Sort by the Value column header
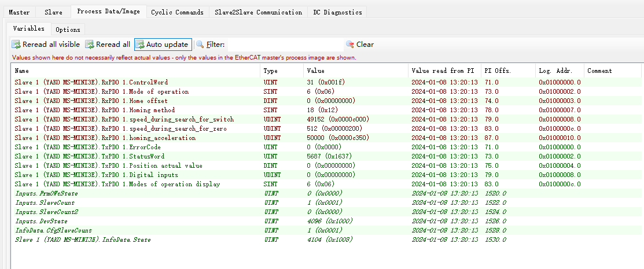The image size is (644, 269). 315,71
